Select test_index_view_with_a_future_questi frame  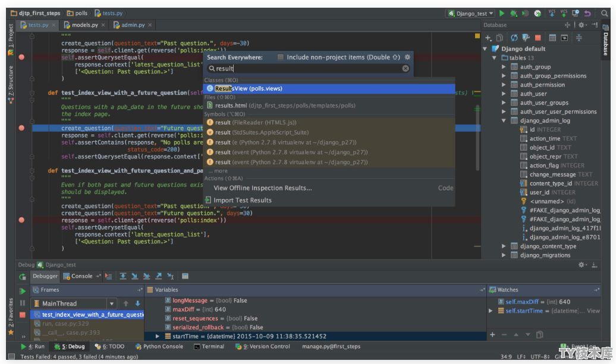[x=87, y=315]
